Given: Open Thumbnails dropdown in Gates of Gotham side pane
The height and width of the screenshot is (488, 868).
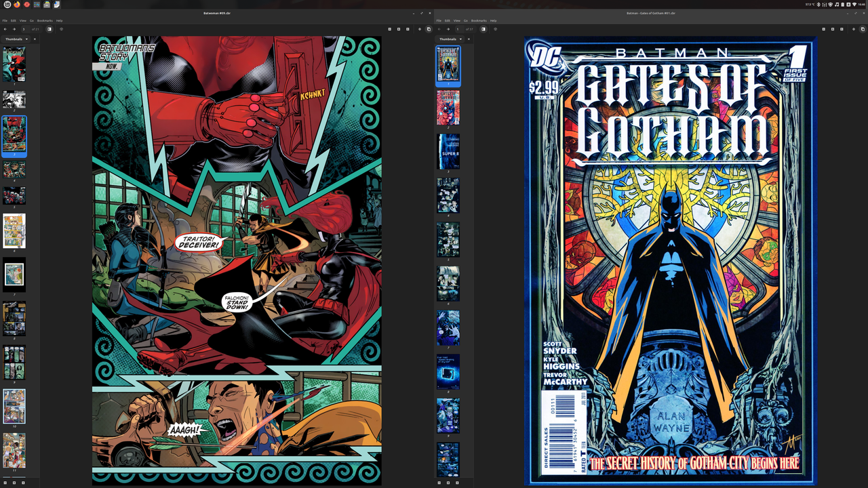Looking at the screenshot, I should tap(449, 39).
